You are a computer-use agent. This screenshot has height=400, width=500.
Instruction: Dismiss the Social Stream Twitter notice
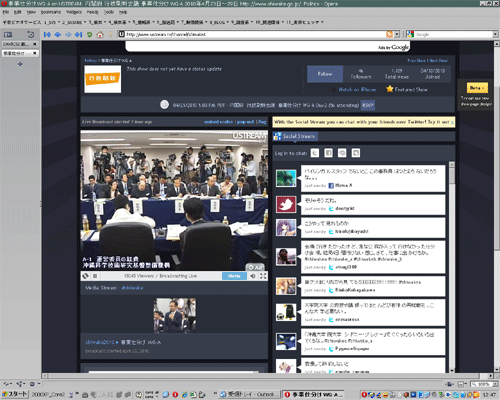click(x=452, y=122)
